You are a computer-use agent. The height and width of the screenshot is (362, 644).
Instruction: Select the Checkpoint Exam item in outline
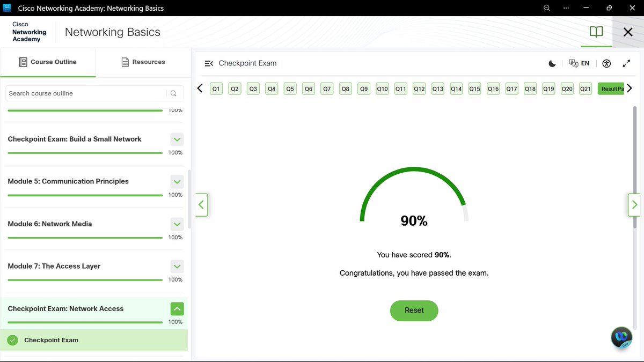click(x=94, y=340)
